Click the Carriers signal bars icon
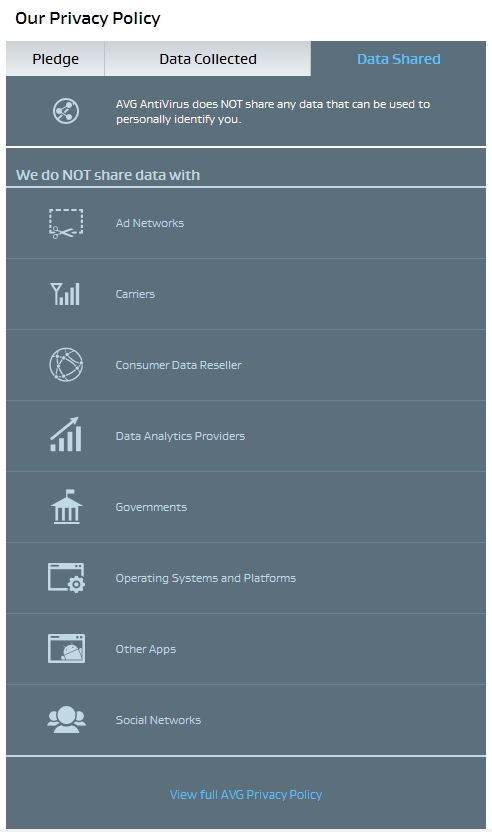This screenshot has width=492, height=832. point(65,294)
